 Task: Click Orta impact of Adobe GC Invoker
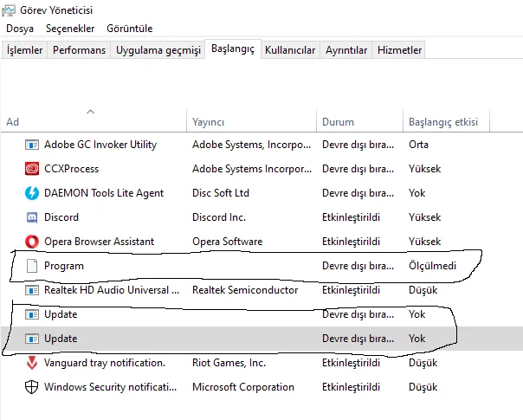pyautogui.click(x=418, y=145)
